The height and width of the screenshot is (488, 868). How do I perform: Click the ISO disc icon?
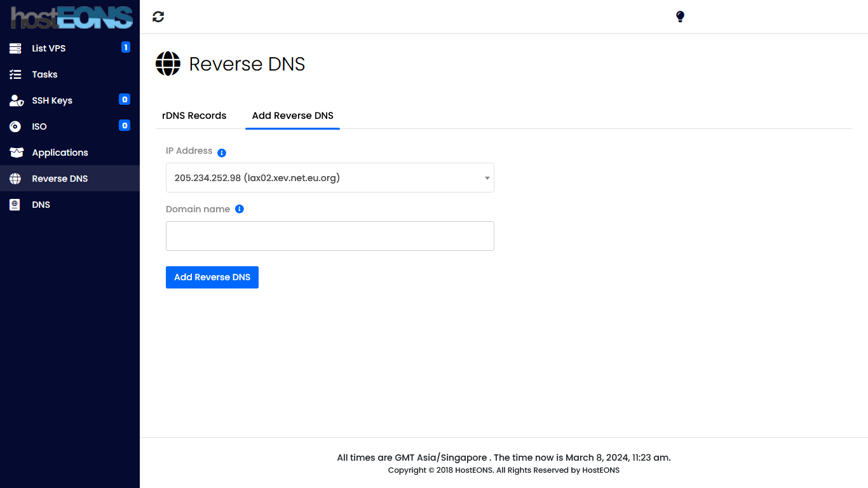(15, 126)
